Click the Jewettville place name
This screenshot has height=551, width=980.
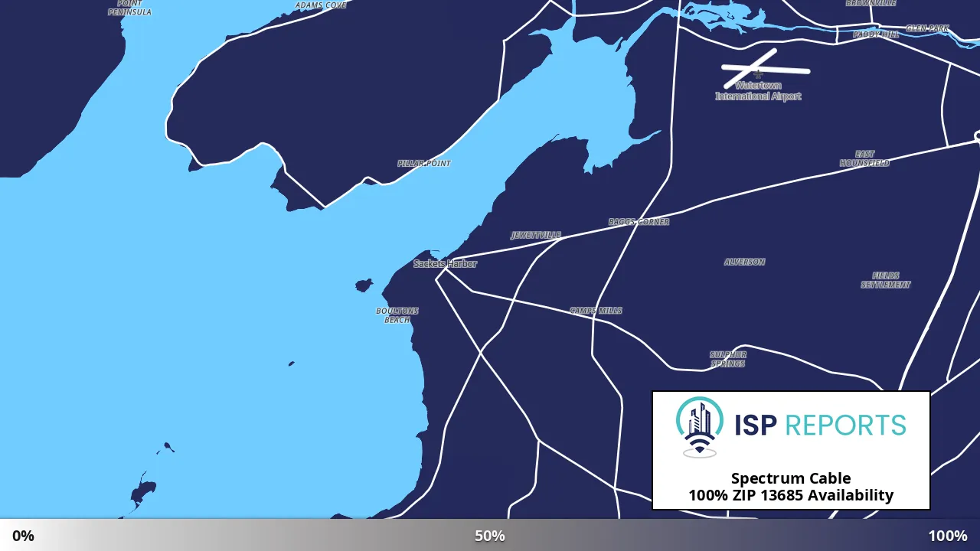(536, 236)
